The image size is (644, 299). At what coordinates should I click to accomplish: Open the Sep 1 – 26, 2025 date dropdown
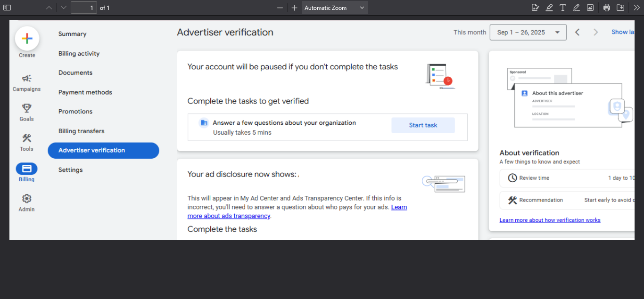[528, 32]
